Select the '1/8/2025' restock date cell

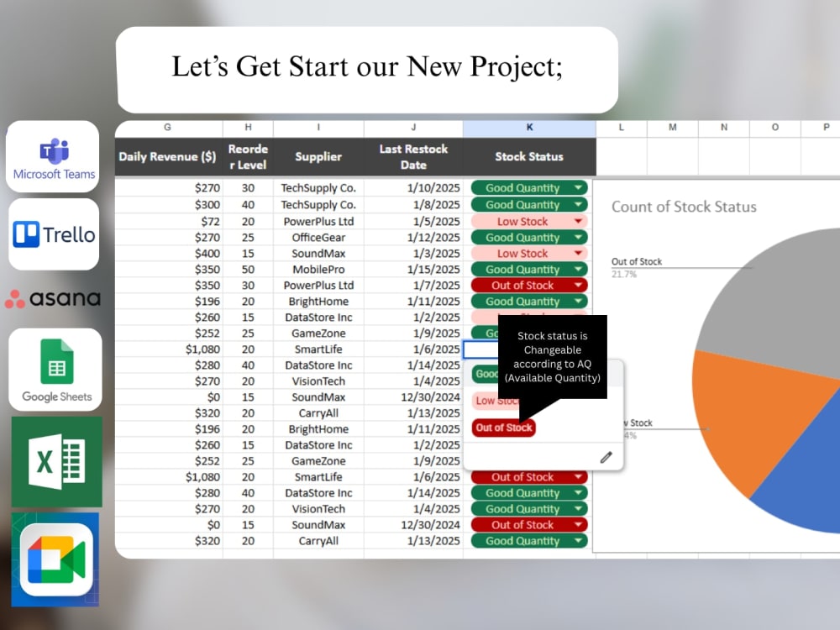(413, 205)
